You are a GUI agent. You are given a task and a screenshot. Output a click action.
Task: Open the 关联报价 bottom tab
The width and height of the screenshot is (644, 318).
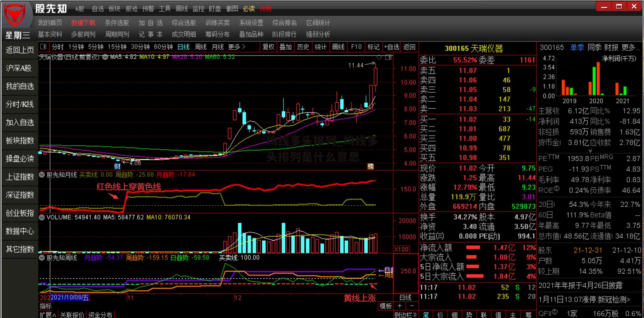pyautogui.click(x=72, y=315)
